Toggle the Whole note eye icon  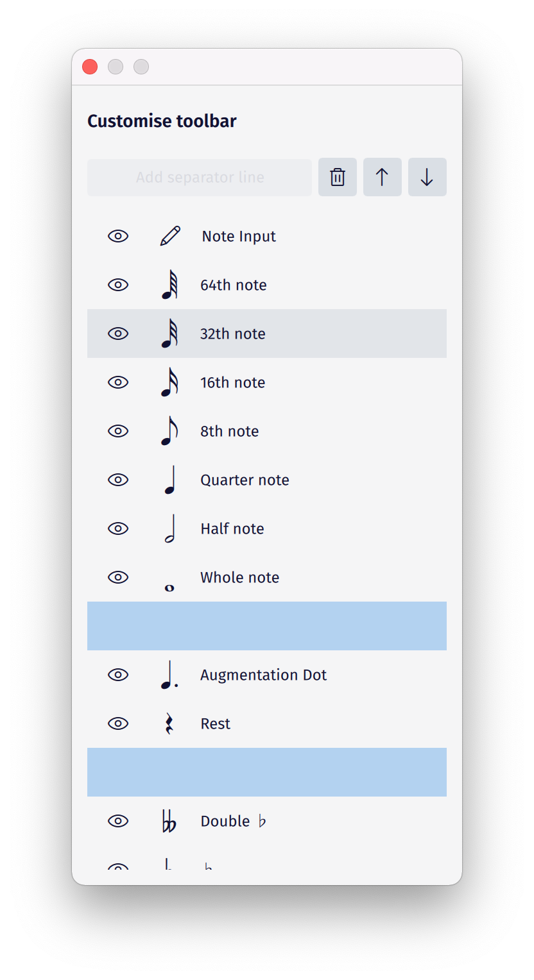118,577
